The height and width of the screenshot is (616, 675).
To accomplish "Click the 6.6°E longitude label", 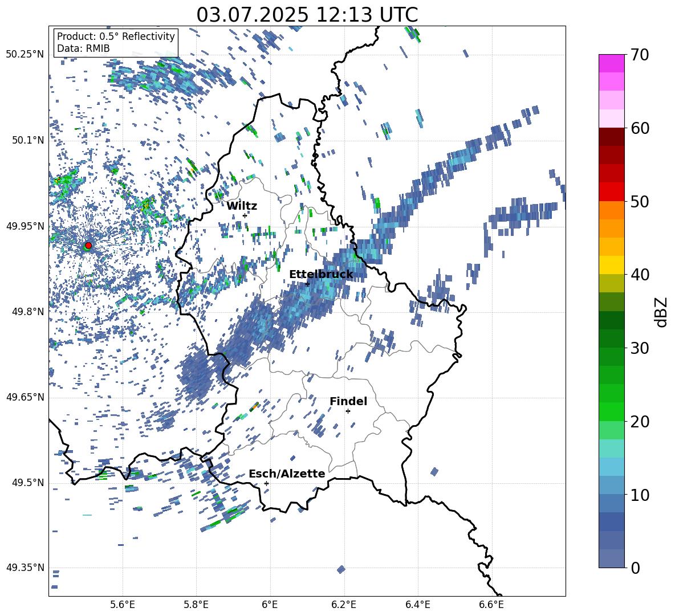I will click(x=491, y=605).
